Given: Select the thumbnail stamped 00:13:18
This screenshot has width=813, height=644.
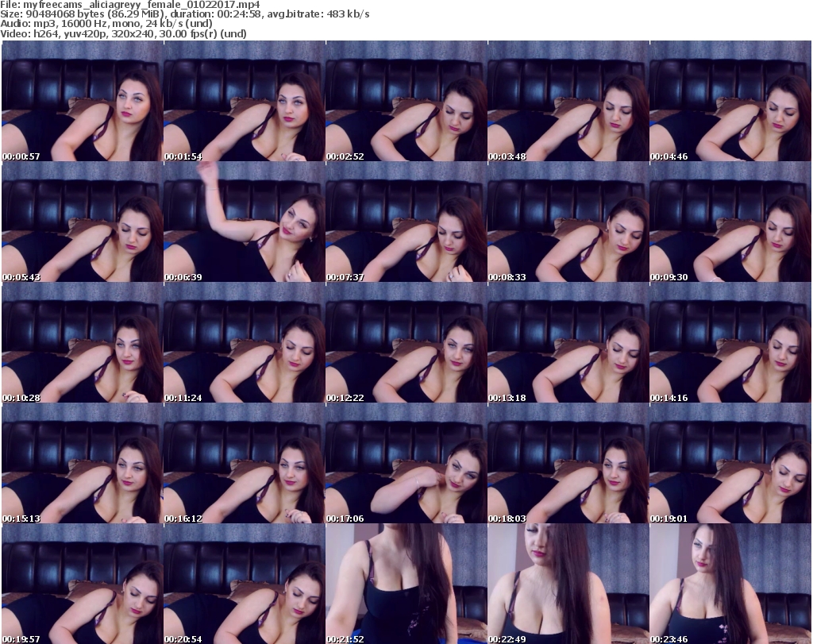Looking at the screenshot, I should coord(568,343).
